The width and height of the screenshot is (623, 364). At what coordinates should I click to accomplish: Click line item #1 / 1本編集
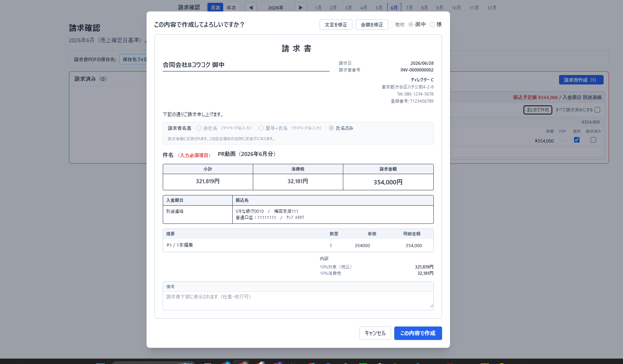click(x=180, y=245)
